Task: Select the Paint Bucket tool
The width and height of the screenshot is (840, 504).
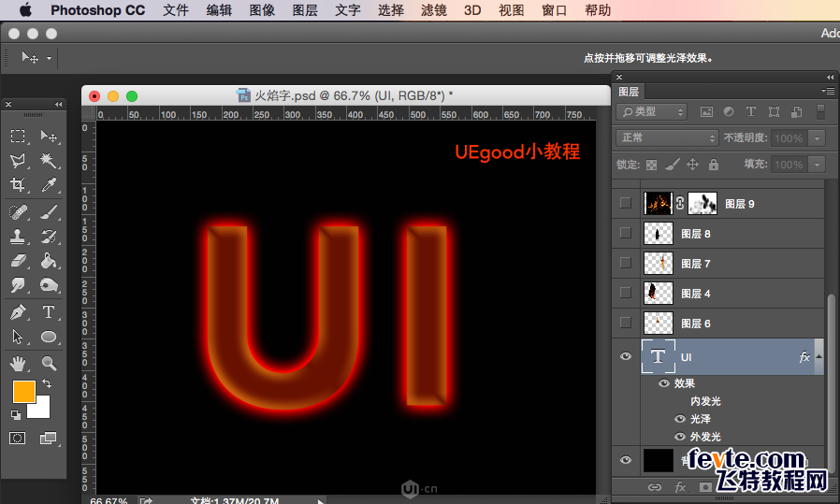Action: click(x=49, y=261)
